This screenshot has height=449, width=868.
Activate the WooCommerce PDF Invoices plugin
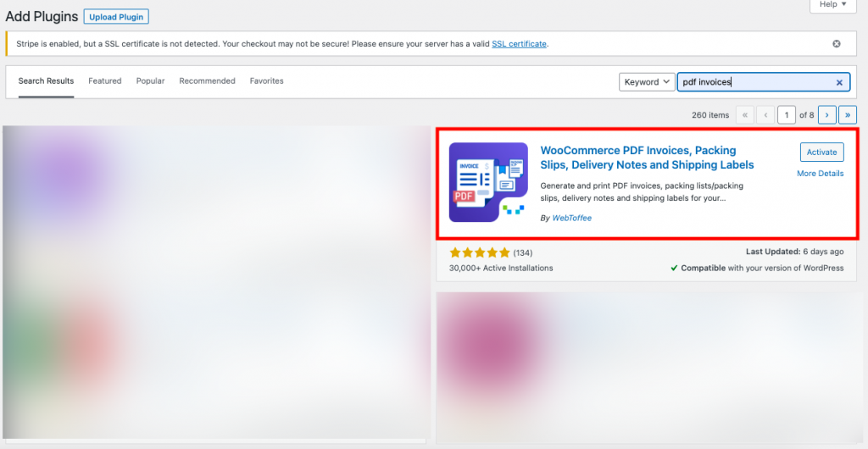pyautogui.click(x=822, y=152)
